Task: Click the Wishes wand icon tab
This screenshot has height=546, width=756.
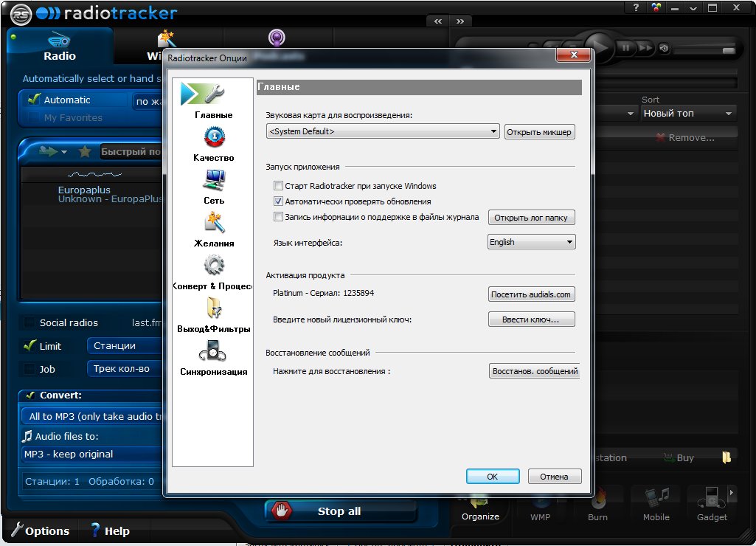Action: pyautogui.click(x=166, y=38)
